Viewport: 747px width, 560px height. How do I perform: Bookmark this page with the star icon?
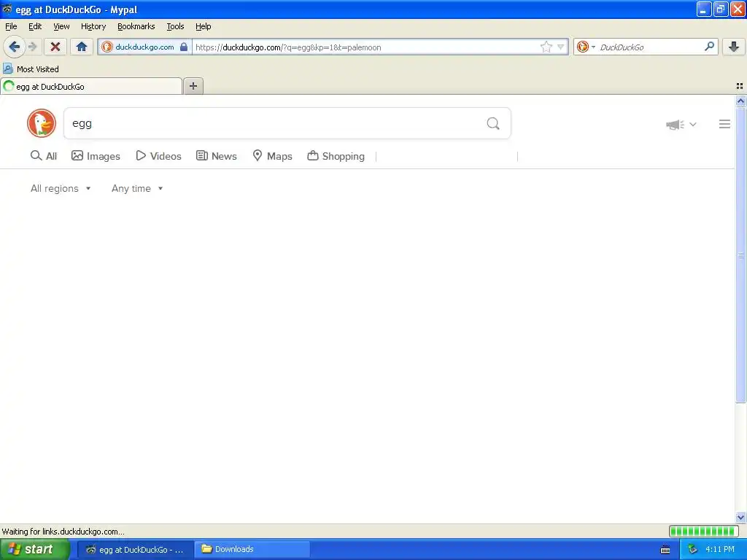(x=546, y=47)
